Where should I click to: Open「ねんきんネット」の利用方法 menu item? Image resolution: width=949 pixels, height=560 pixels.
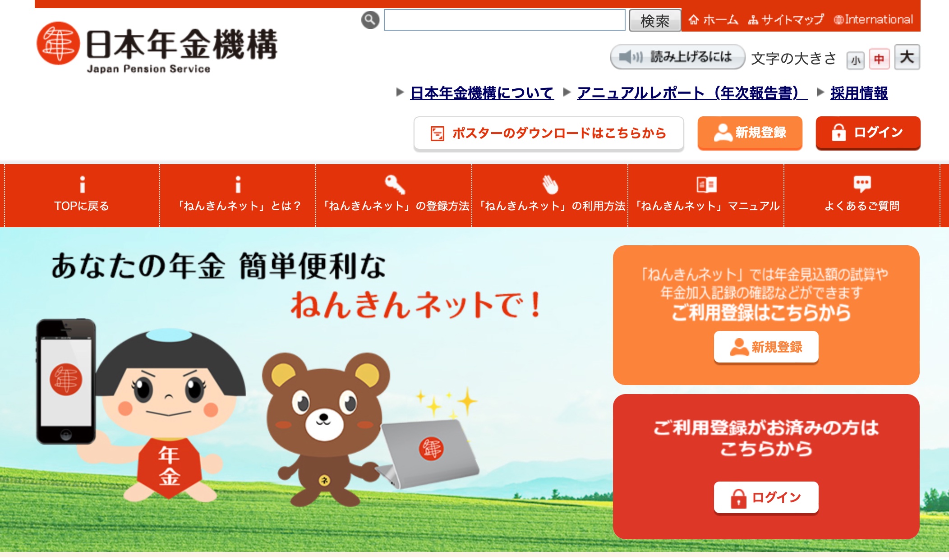click(550, 196)
